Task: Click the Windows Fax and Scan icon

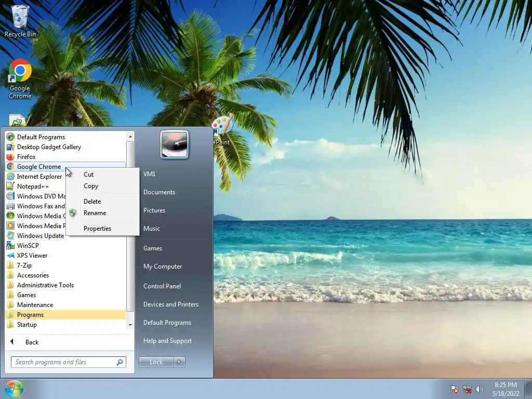Action: (x=10, y=206)
